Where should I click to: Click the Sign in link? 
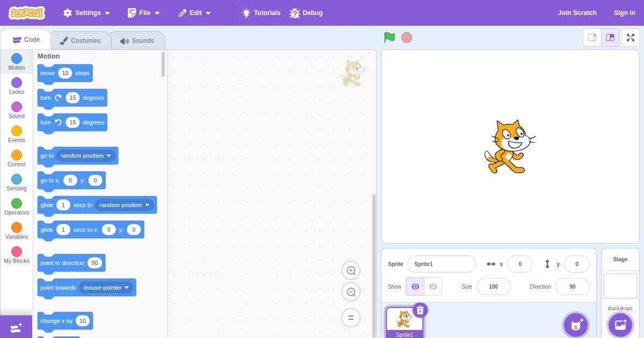coord(625,13)
